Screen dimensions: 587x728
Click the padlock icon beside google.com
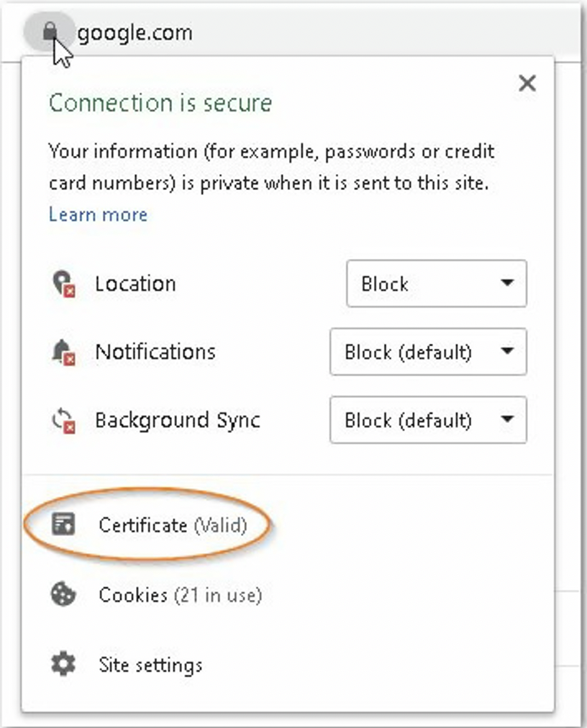coord(50,32)
